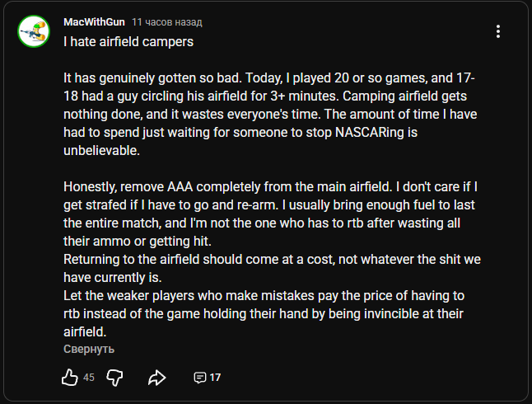This screenshot has height=404, width=532.
Task: Collapse the post with 'Свернуть'
Action: (89, 349)
